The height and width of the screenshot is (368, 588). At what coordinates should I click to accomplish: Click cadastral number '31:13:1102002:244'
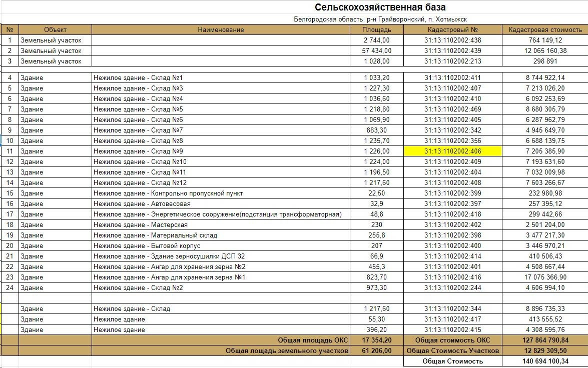tap(452, 287)
